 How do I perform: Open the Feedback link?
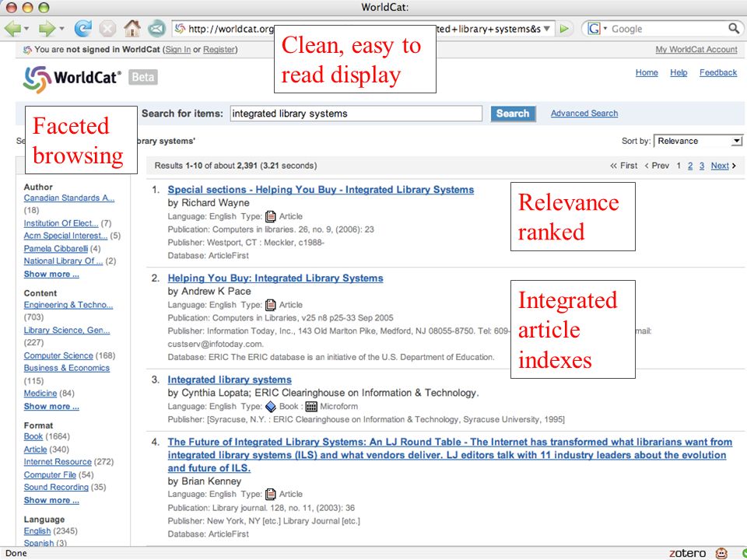coord(718,72)
